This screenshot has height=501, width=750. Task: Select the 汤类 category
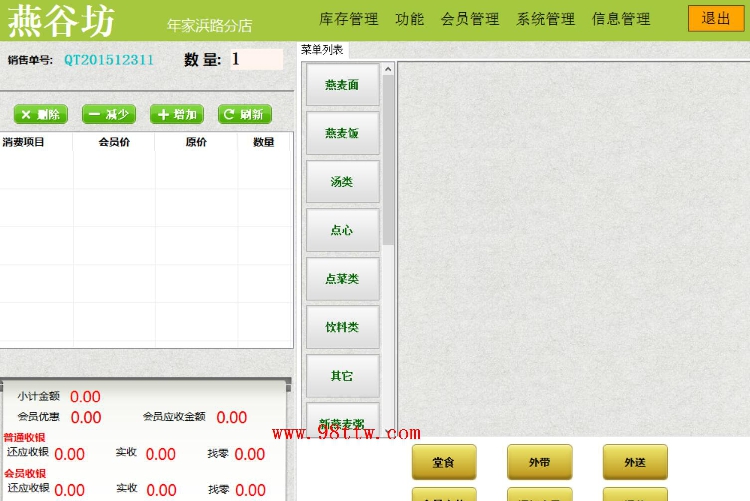coord(342,182)
